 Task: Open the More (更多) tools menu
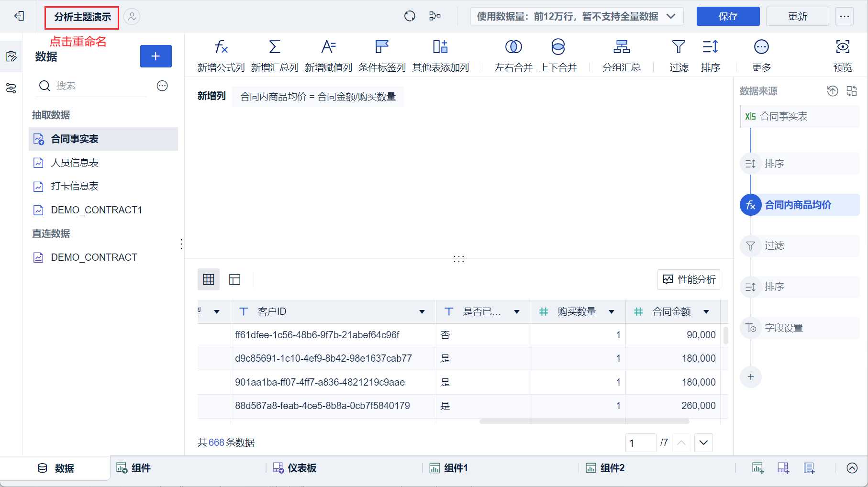761,56
